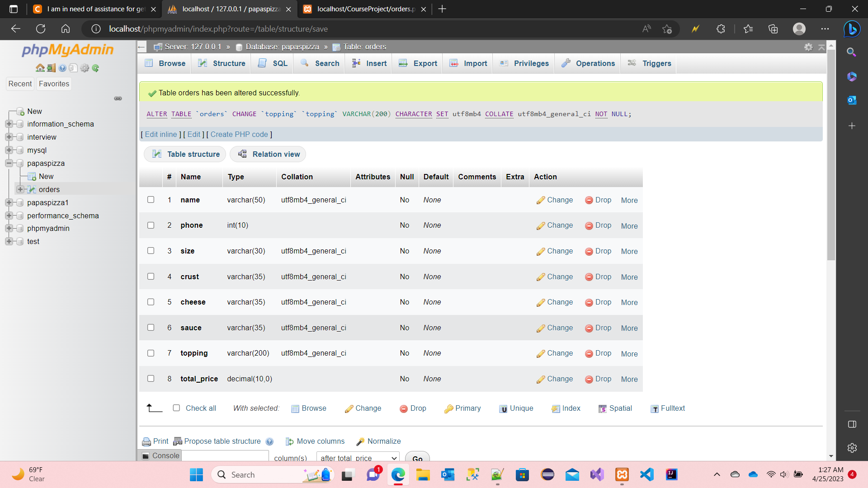Select the Print icon below the table
The height and width of the screenshot is (488, 868).
155,441
